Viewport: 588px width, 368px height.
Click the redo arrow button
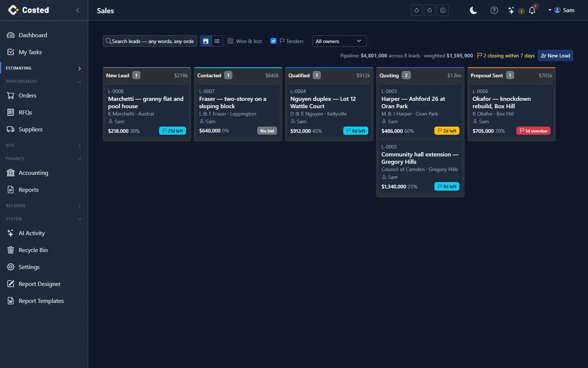pos(430,10)
